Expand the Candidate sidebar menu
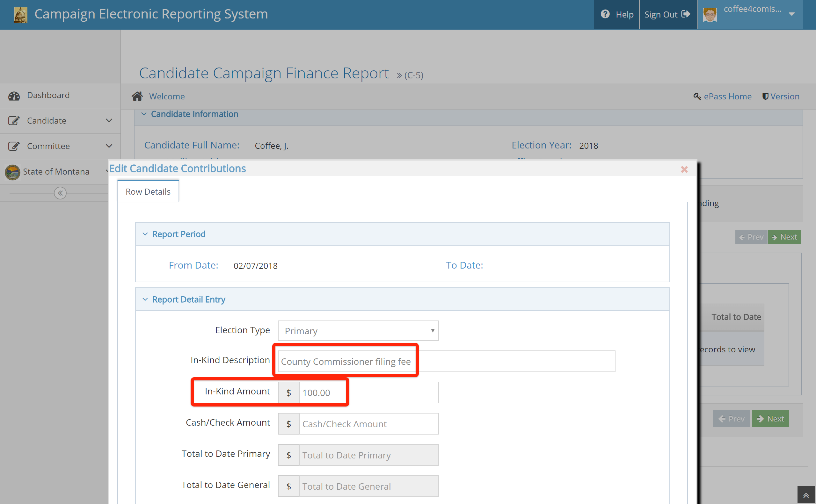Screen dimensions: 816x504 (x=109, y=121)
